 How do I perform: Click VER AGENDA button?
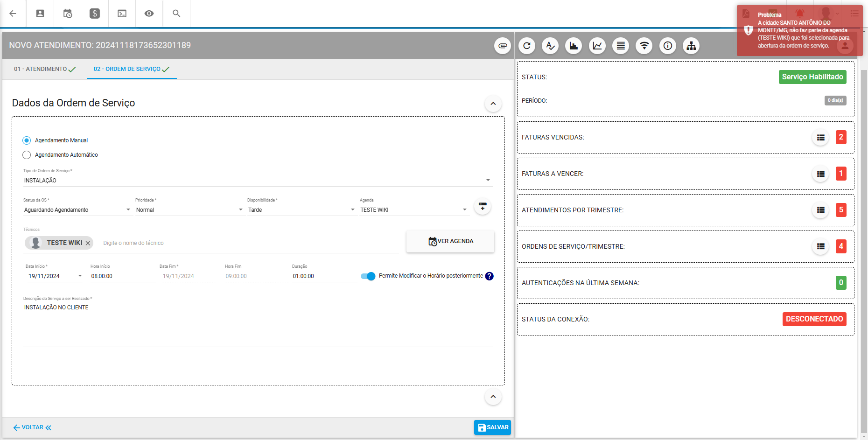pos(450,241)
